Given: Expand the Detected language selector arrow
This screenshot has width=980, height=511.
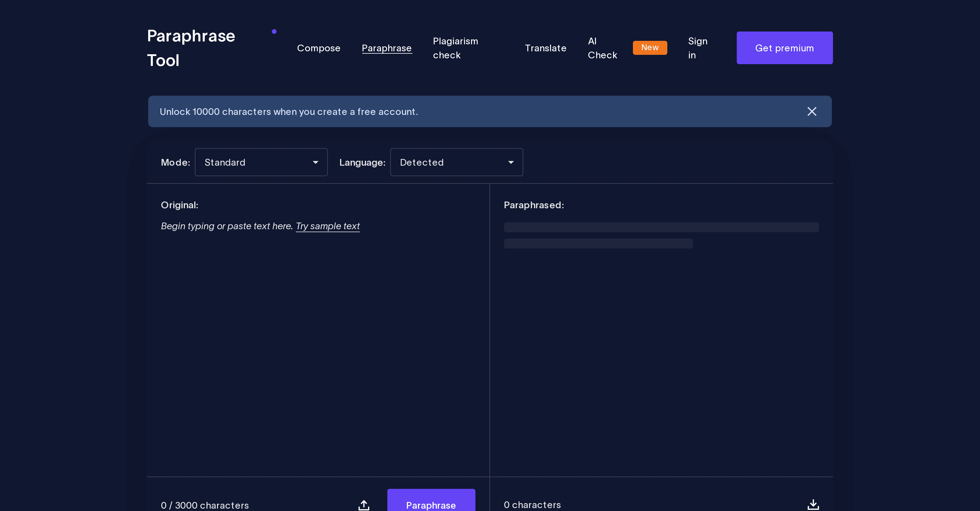Looking at the screenshot, I should 510,162.
